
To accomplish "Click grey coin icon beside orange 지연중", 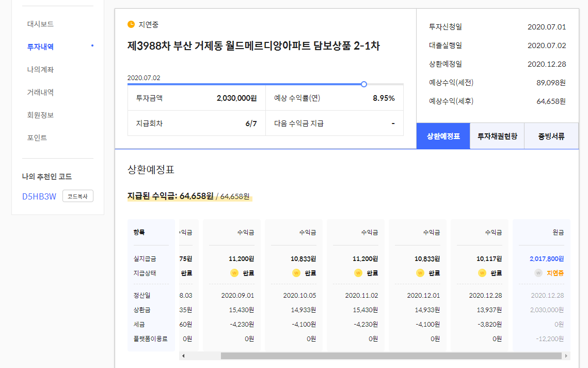I will [x=538, y=273].
